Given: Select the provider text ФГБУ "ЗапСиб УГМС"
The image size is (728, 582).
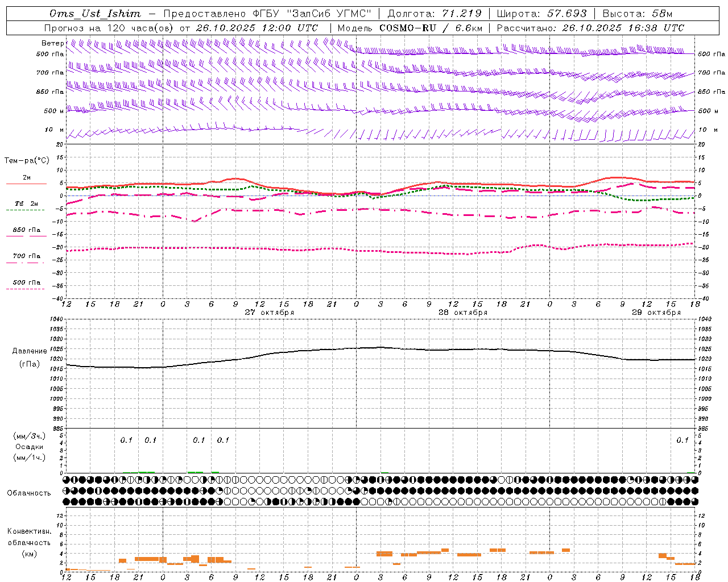Looking at the screenshot, I should (x=311, y=14).
